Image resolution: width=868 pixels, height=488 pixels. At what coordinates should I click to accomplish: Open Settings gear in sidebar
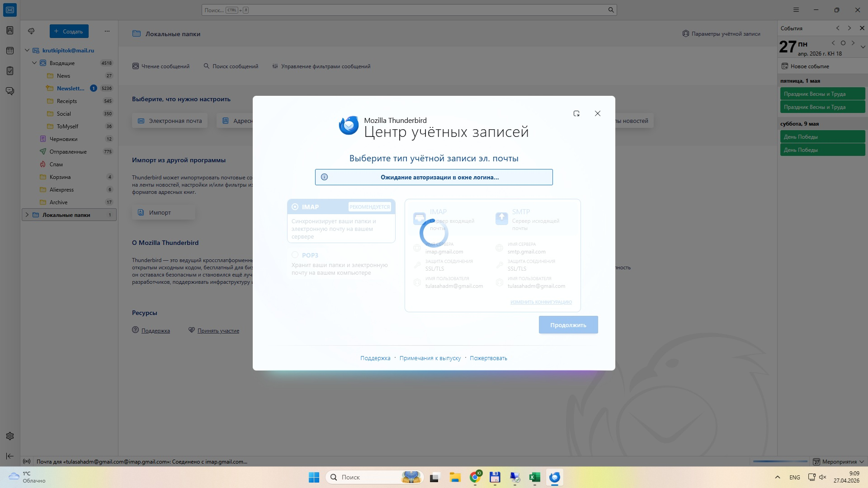tap(10, 436)
